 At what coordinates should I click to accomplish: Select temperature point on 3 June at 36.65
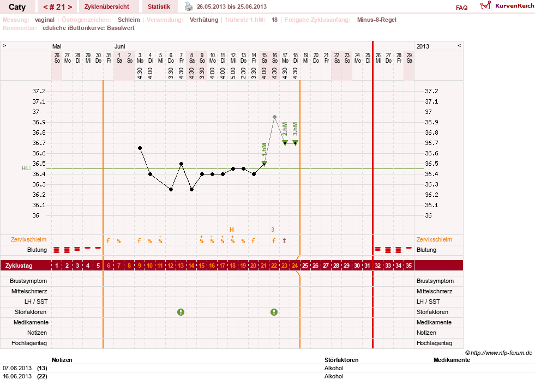[140, 148]
